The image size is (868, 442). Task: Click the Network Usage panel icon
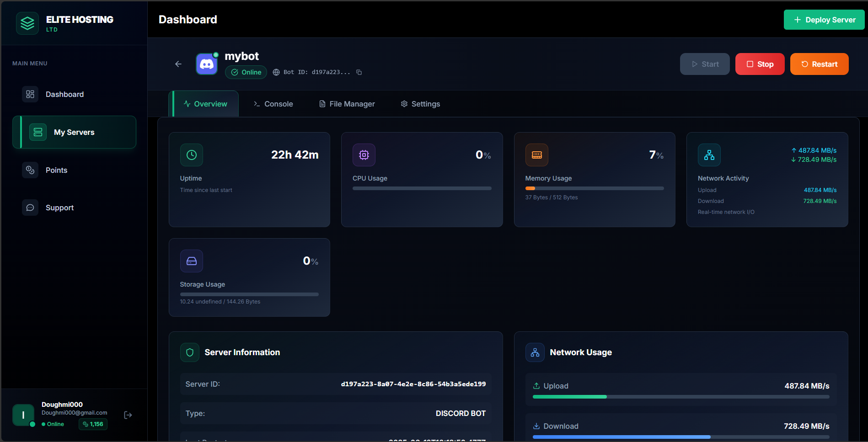[x=535, y=352]
